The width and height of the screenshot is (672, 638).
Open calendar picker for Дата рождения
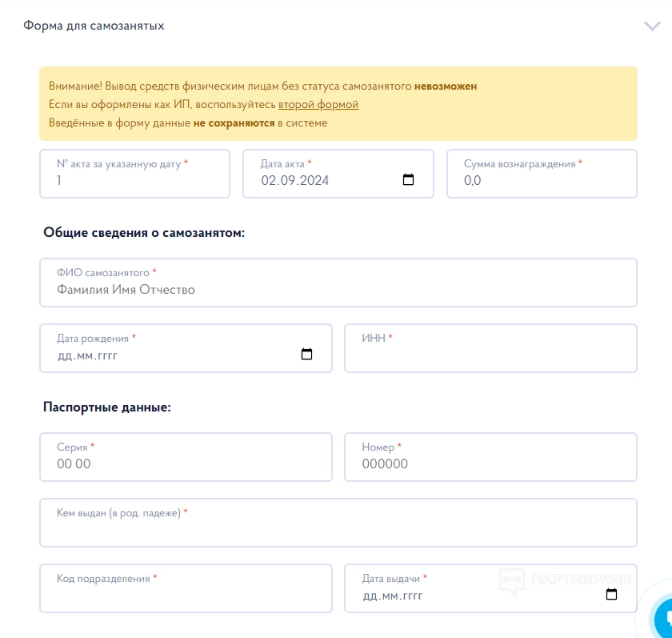click(306, 355)
